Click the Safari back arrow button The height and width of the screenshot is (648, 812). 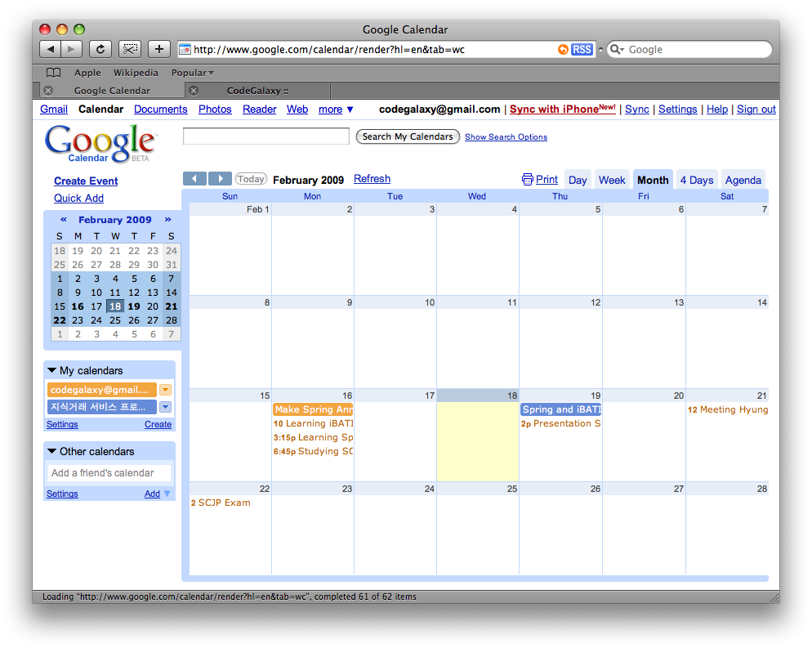[50, 49]
